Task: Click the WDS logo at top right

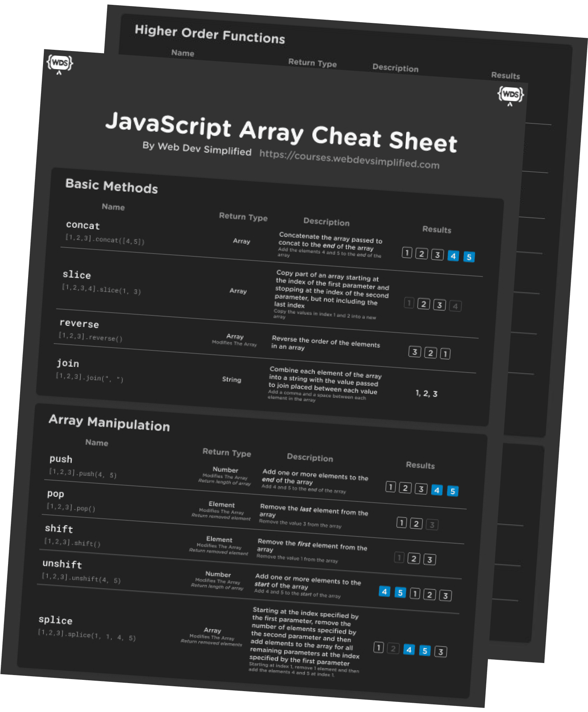Action: (x=510, y=96)
